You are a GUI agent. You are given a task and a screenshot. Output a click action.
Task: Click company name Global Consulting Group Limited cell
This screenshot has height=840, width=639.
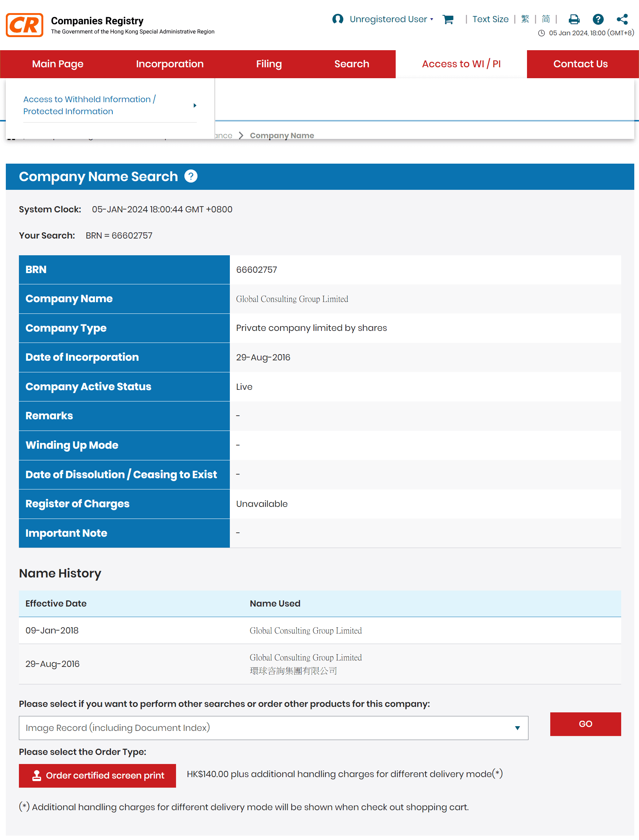click(x=292, y=299)
